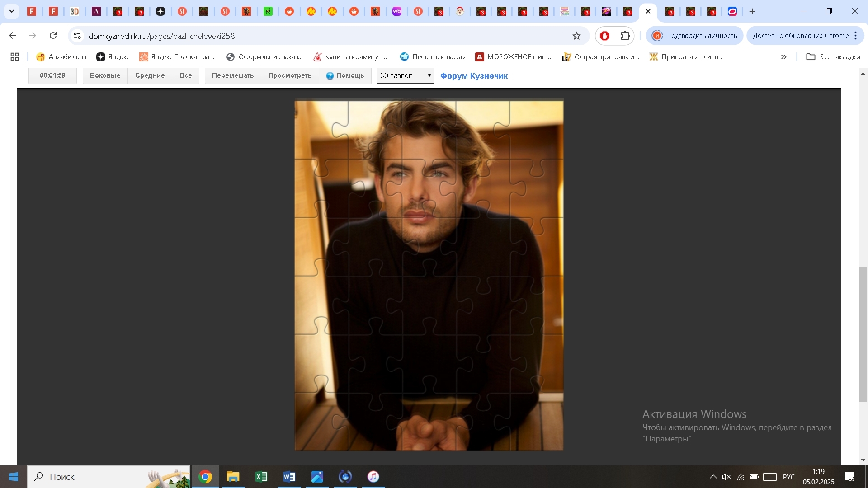Open the Яндекс bookmark
Viewport: 868px width, 488px height.
tap(113, 56)
